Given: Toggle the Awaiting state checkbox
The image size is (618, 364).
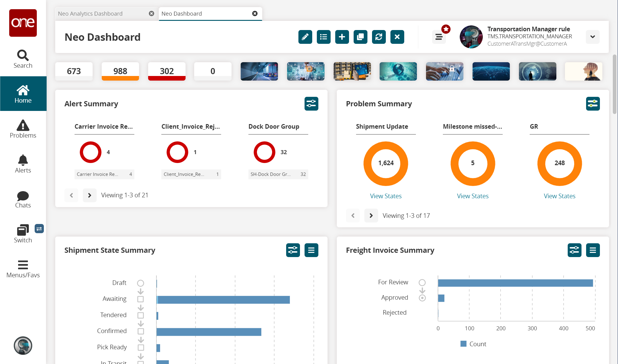Looking at the screenshot, I should 140,299.
